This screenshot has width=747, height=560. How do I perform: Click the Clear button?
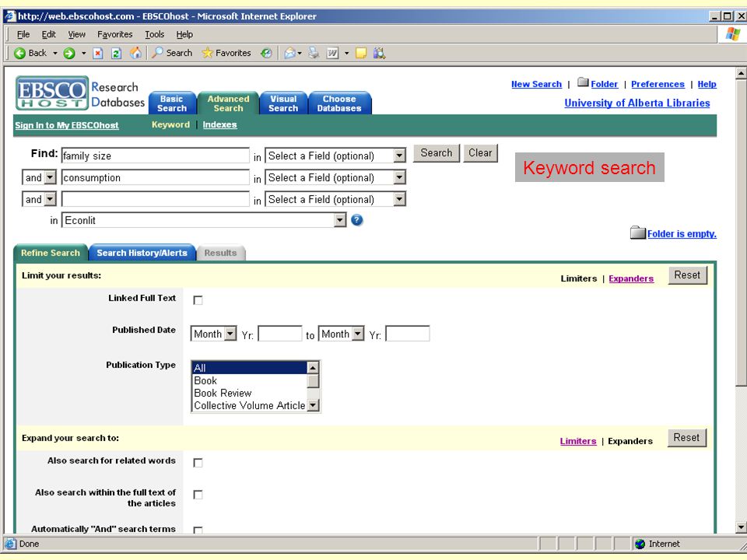coord(480,153)
